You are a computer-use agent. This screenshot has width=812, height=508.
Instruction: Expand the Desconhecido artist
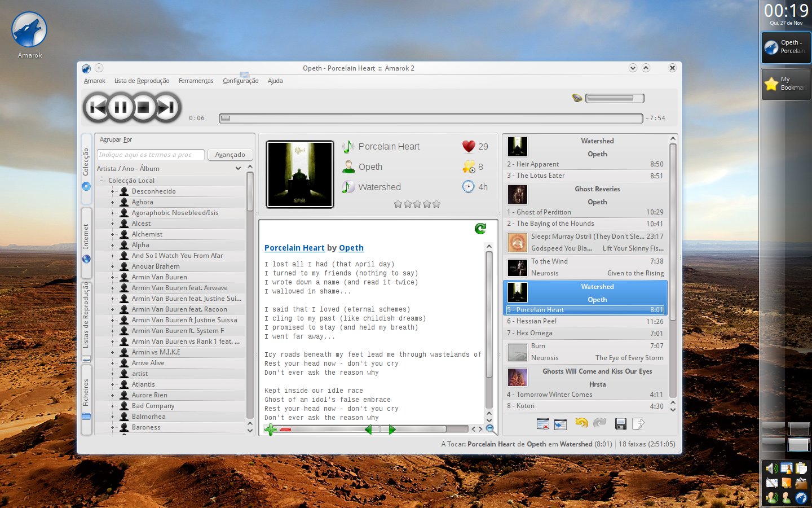click(x=112, y=191)
